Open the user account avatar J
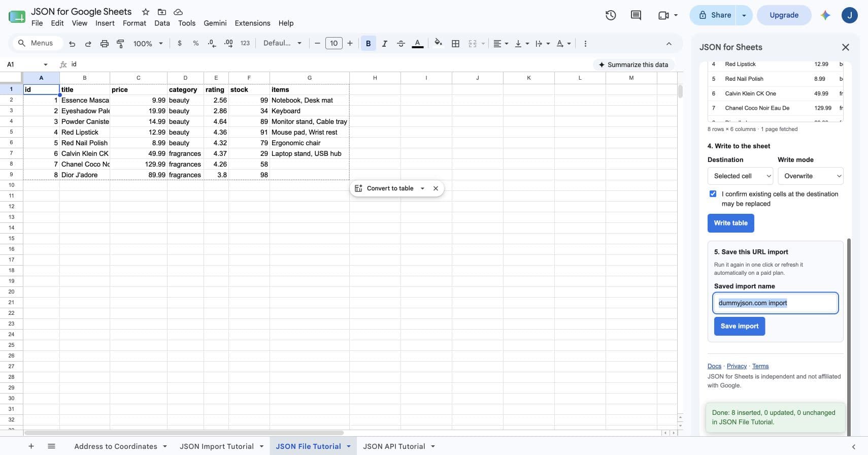The height and width of the screenshot is (455, 868). click(849, 15)
